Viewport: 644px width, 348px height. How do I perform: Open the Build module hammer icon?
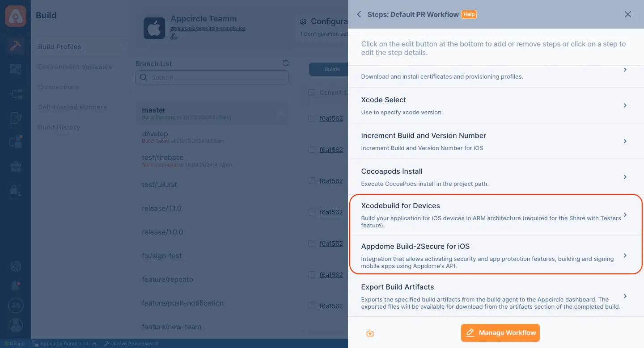pos(16,45)
